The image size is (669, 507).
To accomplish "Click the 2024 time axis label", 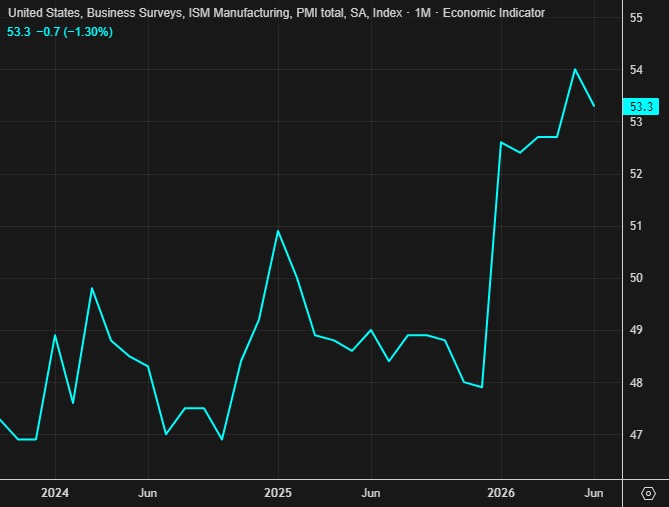I will (55, 493).
